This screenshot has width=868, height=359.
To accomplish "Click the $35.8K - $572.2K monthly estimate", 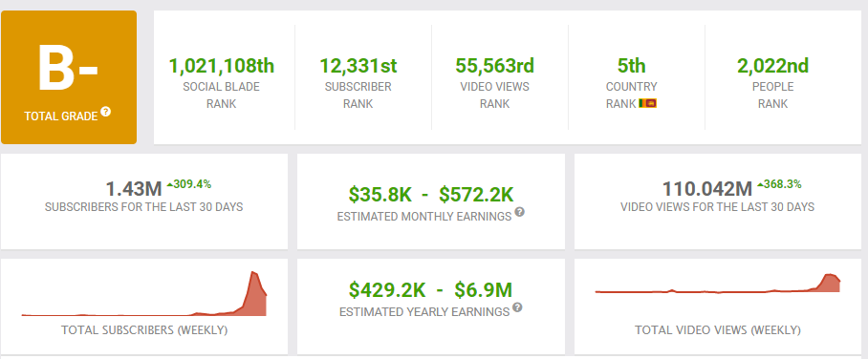I will [x=431, y=194].
